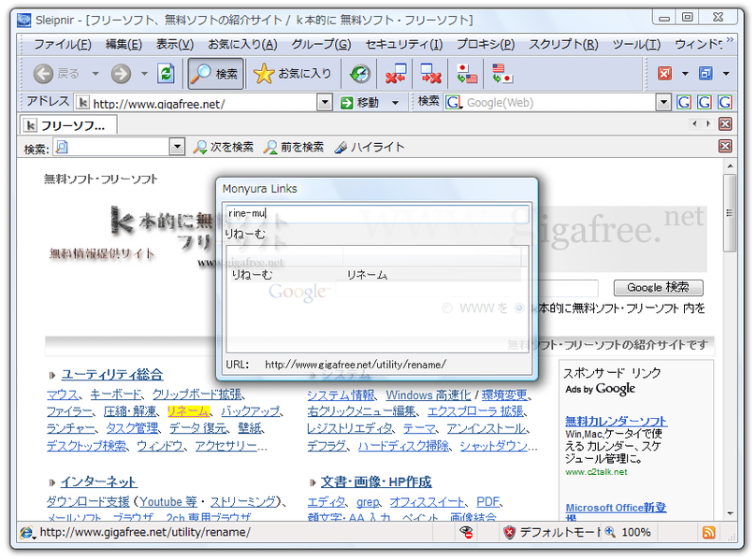Click the first blue G search button

(x=684, y=103)
